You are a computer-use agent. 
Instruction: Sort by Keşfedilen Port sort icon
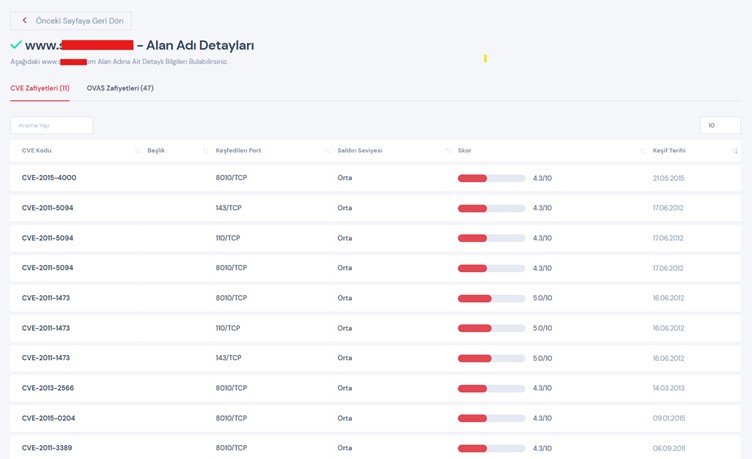click(327, 151)
